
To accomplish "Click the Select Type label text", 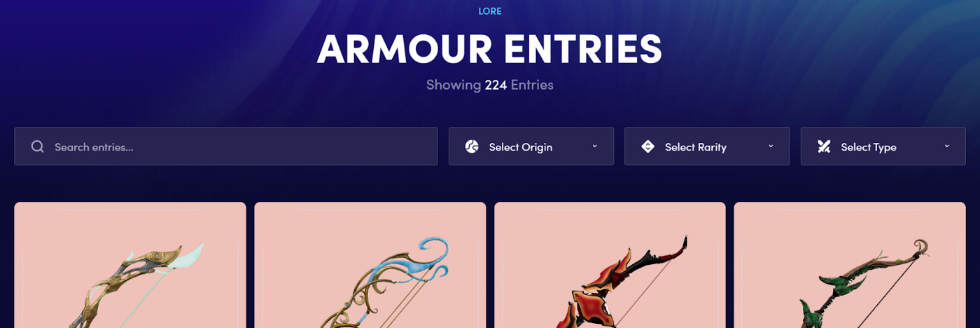I will [869, 147].
